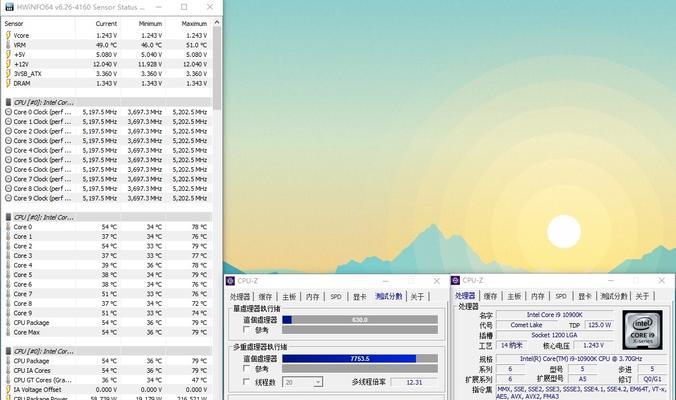Click the 多线程倍率 field showing 12.31

pyautogui.click(x=415, y=382)
